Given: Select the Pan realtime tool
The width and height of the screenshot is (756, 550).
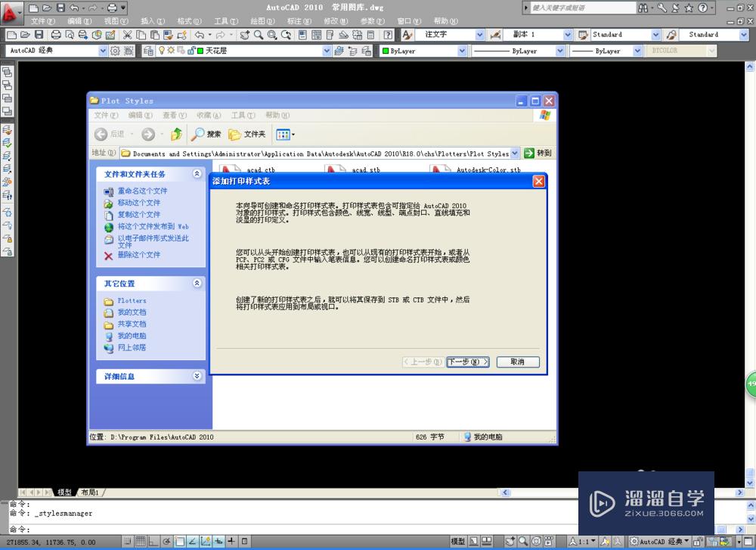Looking at the screenshot, I should tap(245, 35).
